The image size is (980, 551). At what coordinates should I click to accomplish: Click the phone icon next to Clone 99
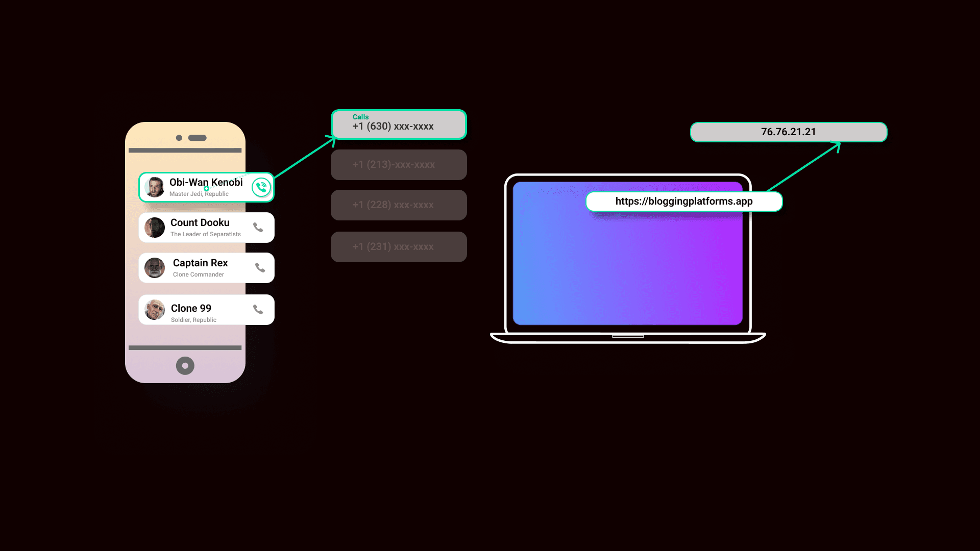(x=258, y=310)
